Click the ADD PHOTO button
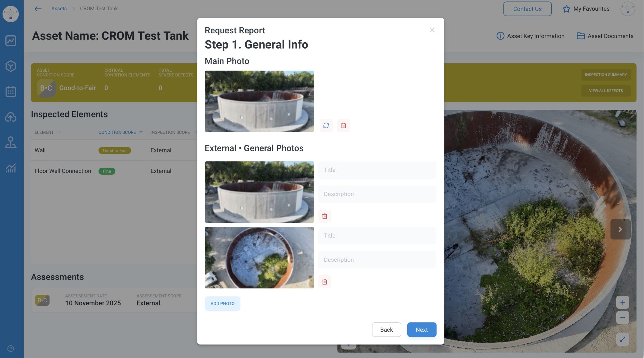The height and width of the screenshot is (358, 644). tap(222, 303)
